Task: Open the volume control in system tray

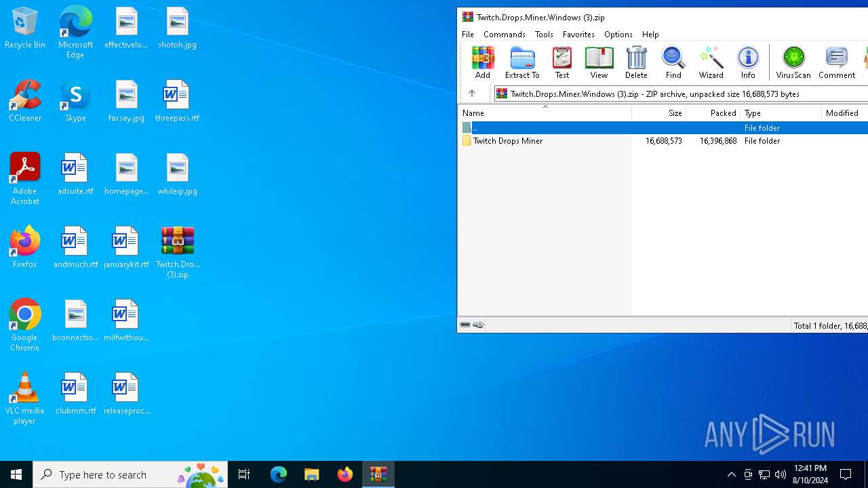Action: pos(781,474)
